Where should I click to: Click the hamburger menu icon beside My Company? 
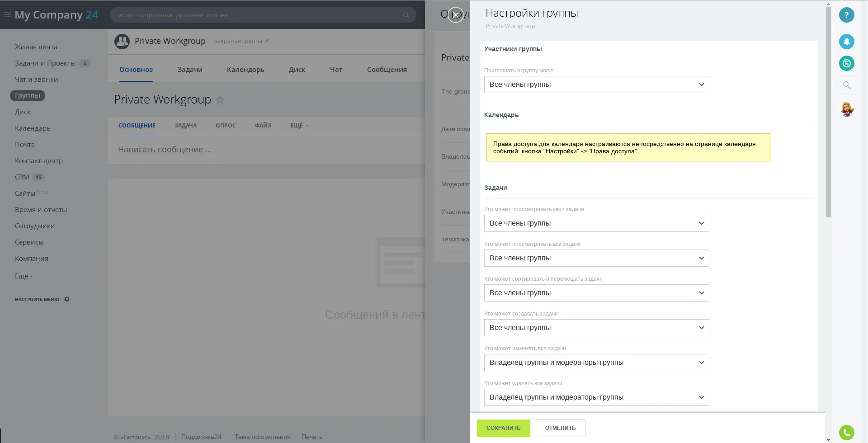point(7,15)
